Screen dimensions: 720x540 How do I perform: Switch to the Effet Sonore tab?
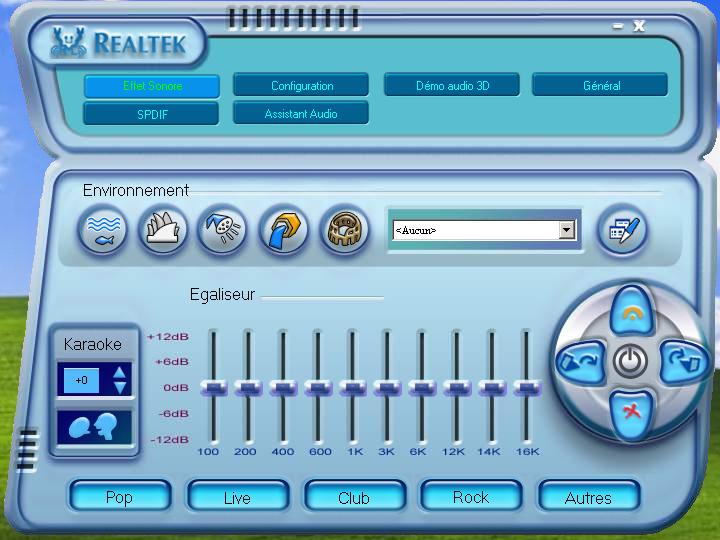click(x=152, y=86)
